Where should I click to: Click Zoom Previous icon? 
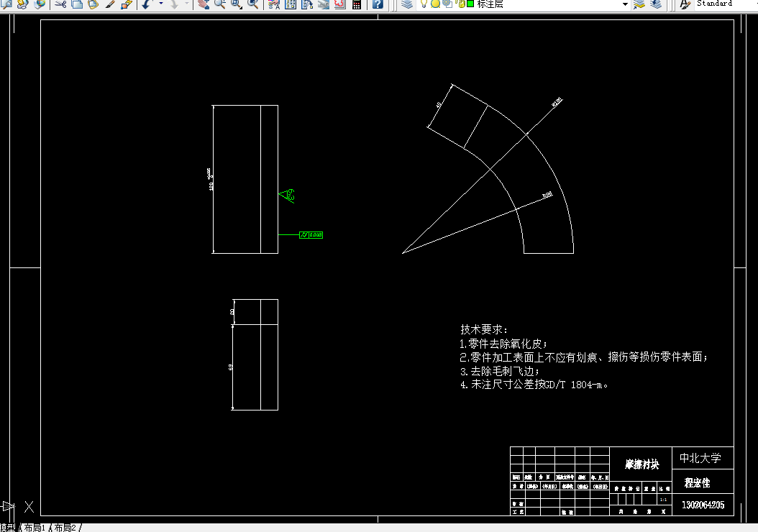coord(253,4)
